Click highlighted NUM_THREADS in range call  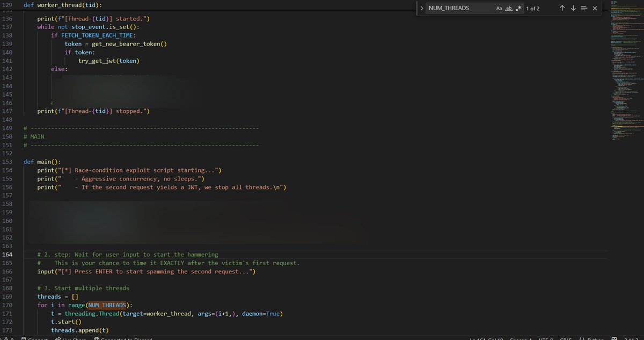(x=107, y=305)
